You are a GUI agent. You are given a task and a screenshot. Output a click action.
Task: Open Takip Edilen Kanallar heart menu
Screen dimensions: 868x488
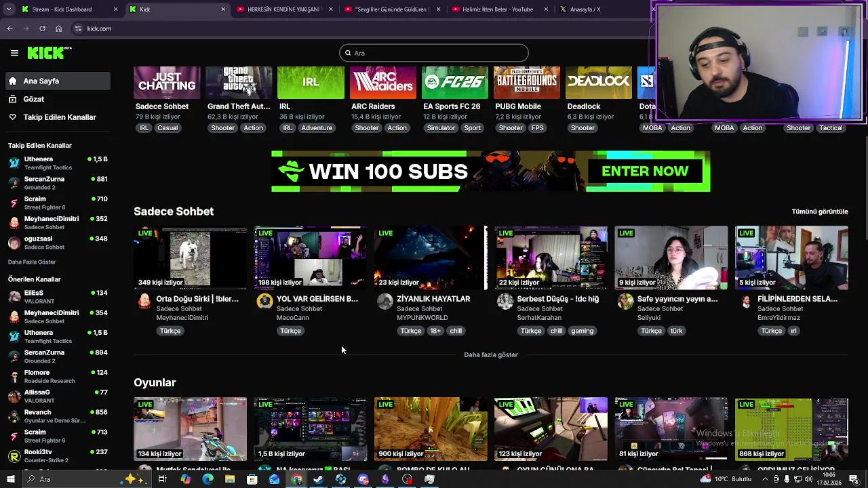(58, 117)
